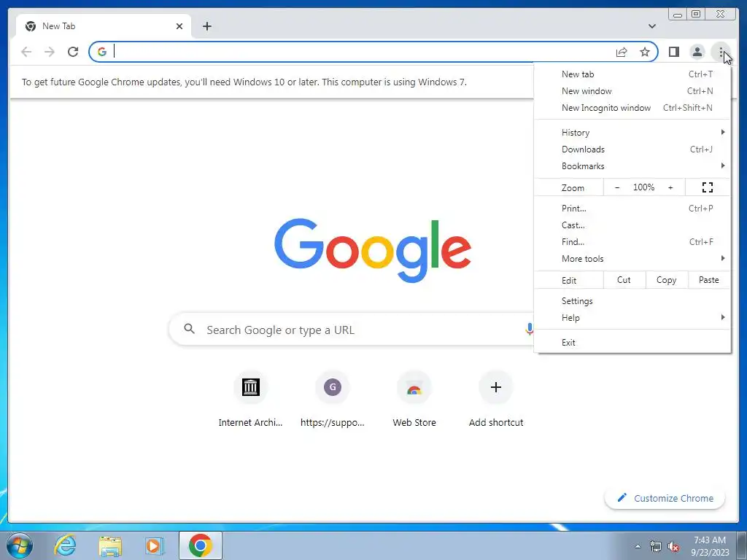Screen dimensions: 747x560
Task: Click Paste in the Edit row
Action: 709,280
